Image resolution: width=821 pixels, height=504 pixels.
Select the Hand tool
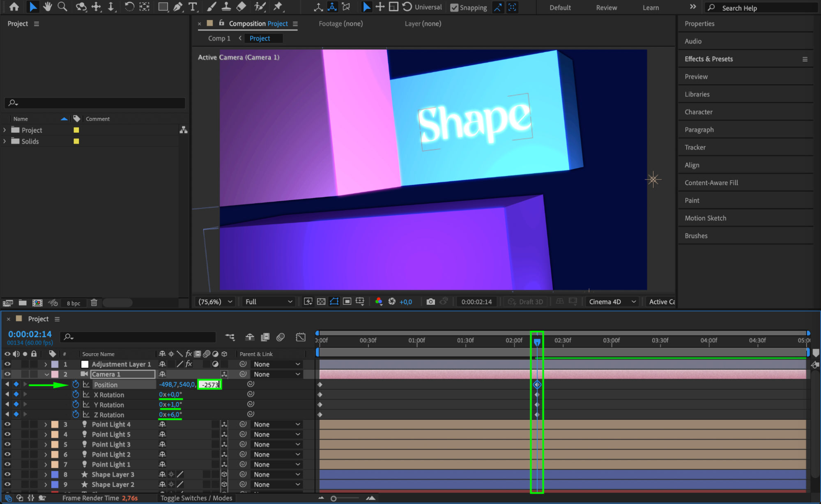pyautogui.click(x=47, y=7)
